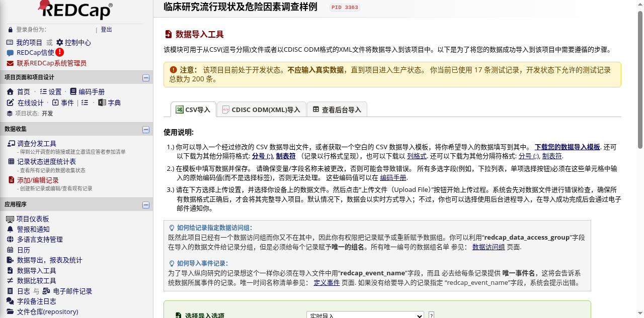Image resolution: width=644 pixels, height=318 pixels.
Task: Open 数据导入工具 in the sidebar
Action: coord(36,271)
